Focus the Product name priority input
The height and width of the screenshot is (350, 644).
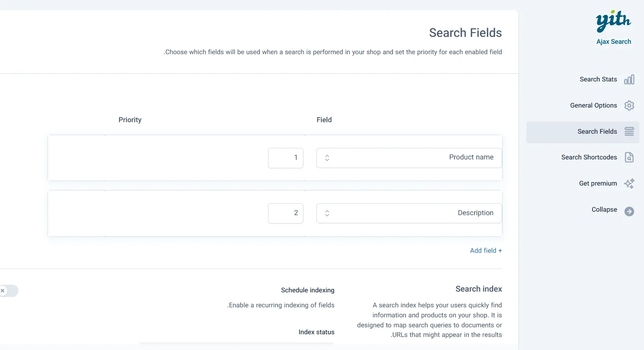point(286,158)
